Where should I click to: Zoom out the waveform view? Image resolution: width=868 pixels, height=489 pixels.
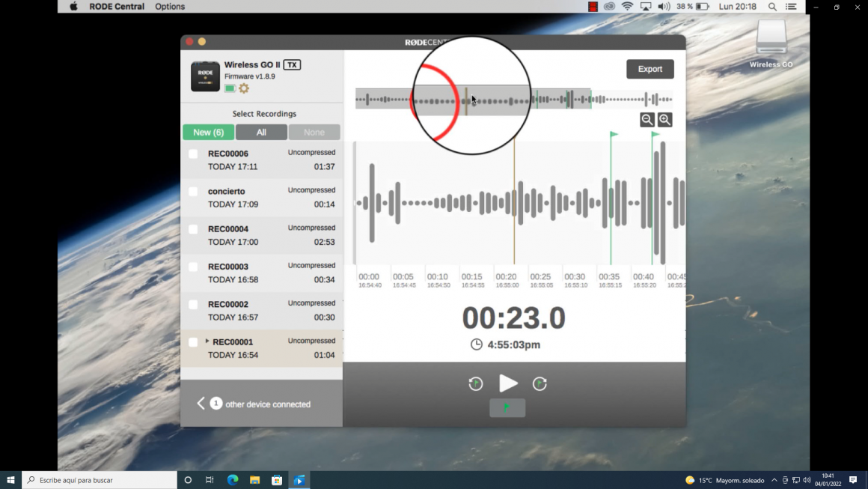pyautogui.click(x=647, y=120)
